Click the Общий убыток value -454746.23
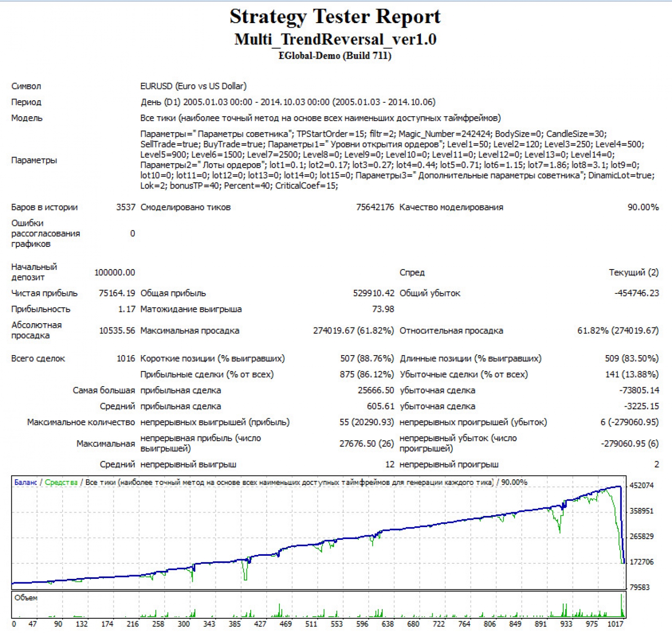The width and height of the screenshot is (672, 633). (636, 293)
